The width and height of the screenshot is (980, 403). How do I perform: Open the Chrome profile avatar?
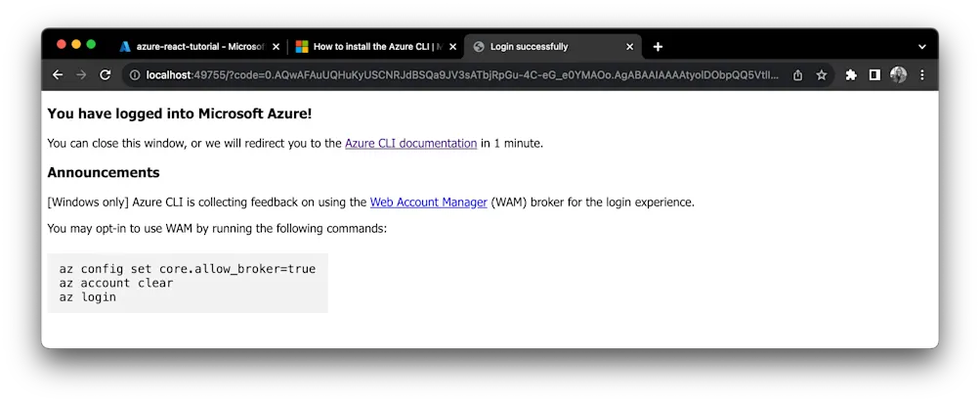[x=898, y=75]
